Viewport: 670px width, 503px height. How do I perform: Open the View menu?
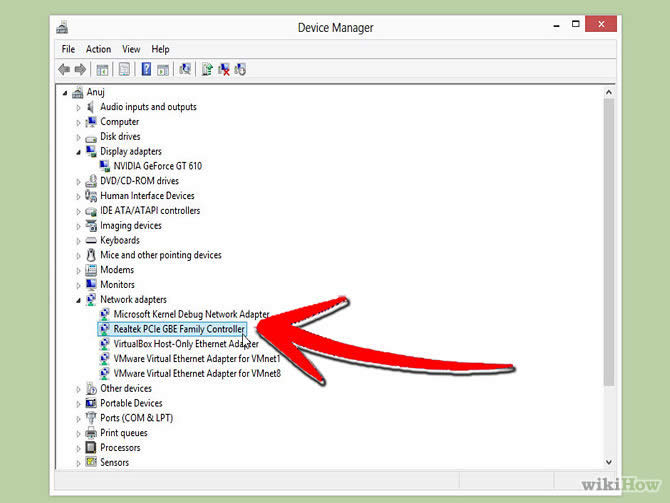(131, 49)
